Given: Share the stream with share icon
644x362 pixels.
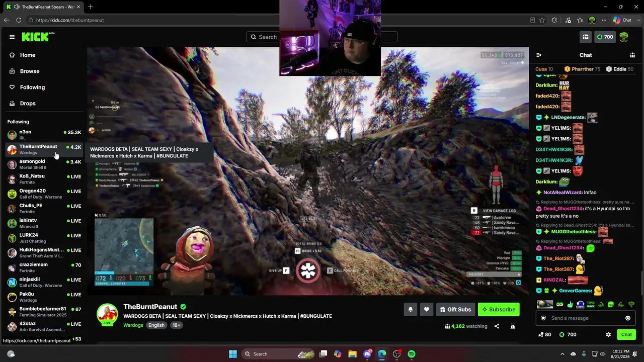Looking at the screenshot, I should coord(497,326).
